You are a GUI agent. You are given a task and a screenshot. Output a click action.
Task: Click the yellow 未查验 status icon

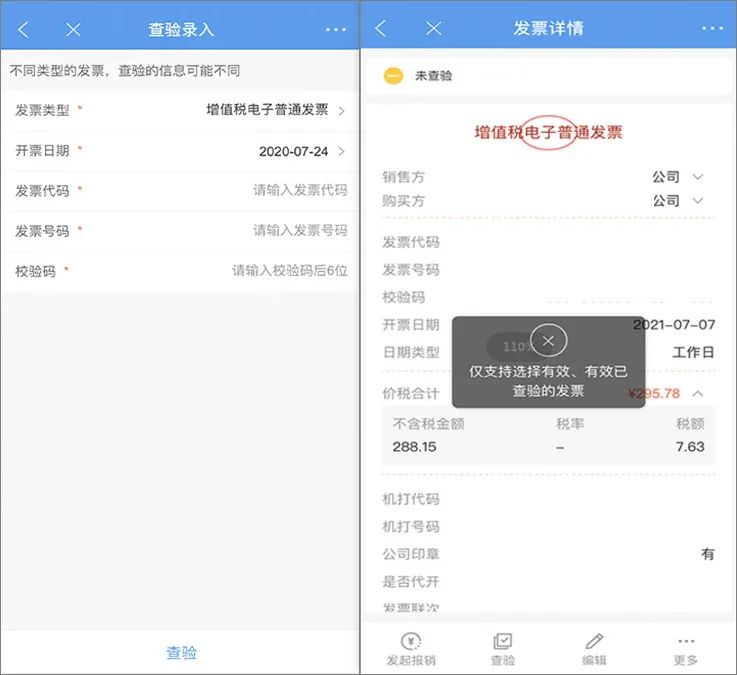pyautogui.click(x=393, y=76)
